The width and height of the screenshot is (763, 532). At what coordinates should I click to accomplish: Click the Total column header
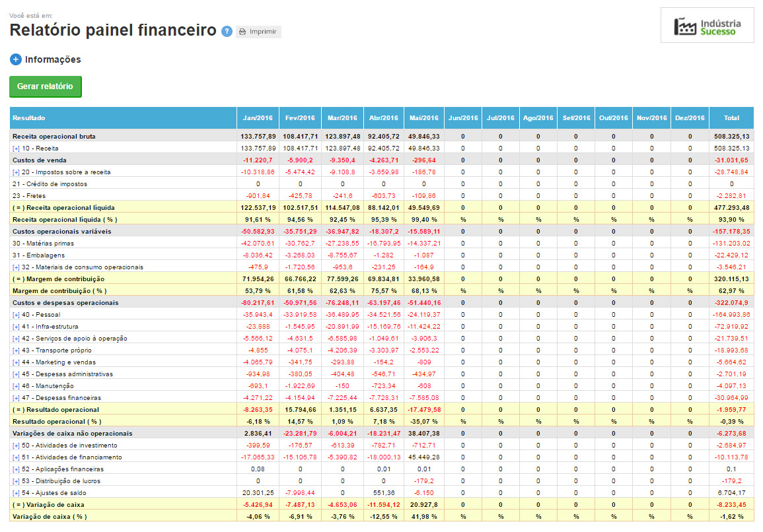click(731, 118)
